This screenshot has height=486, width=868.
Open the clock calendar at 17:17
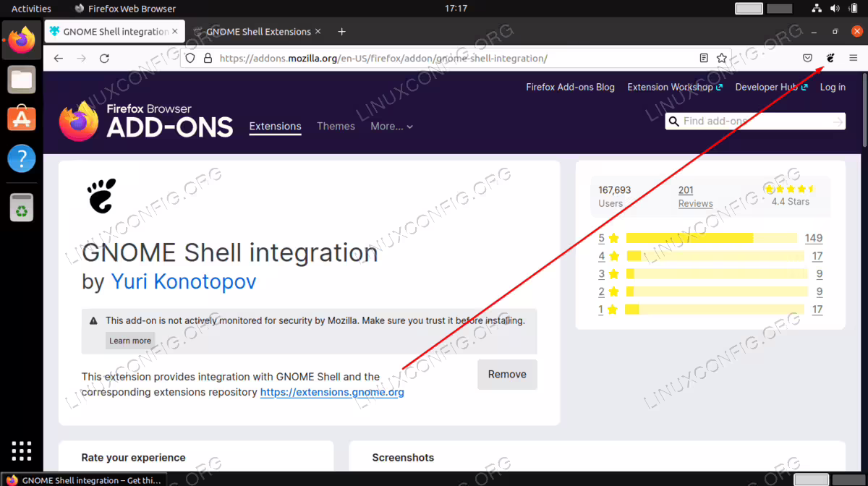point(456,9)
